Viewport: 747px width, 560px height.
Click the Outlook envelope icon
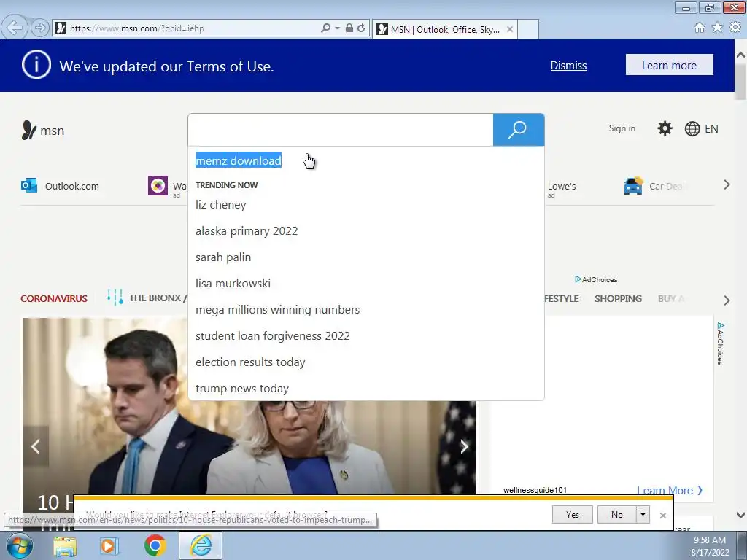click(x=29, y=186)
